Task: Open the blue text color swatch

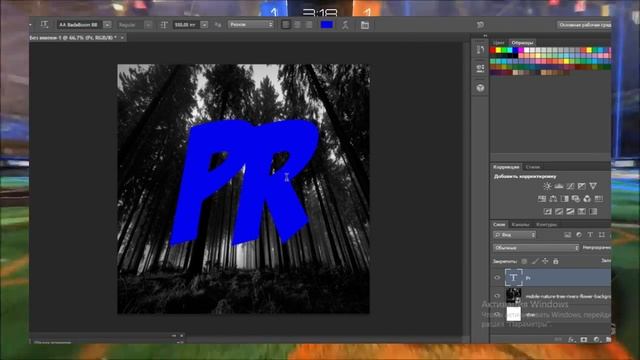Action: [327, 25]
